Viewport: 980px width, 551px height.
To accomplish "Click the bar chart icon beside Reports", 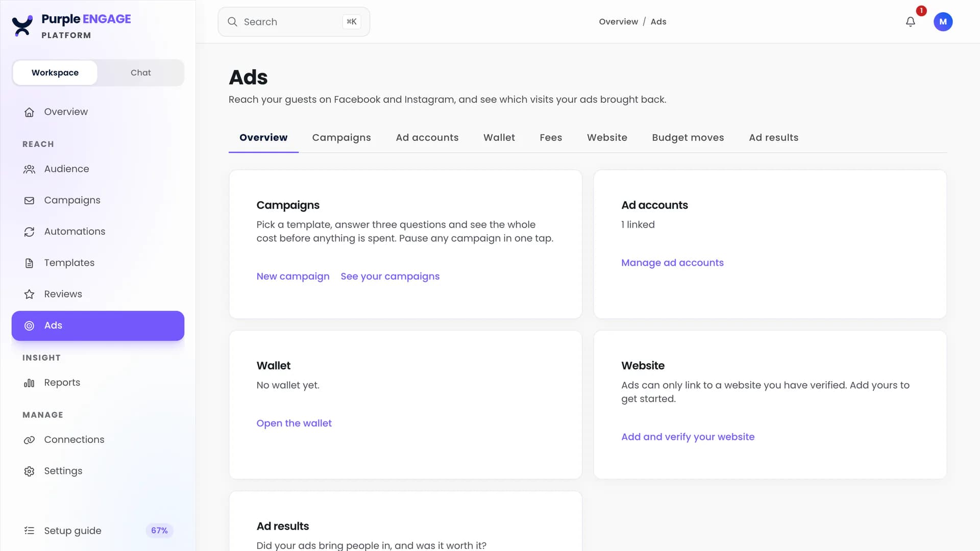I will [x=29, y=383].
